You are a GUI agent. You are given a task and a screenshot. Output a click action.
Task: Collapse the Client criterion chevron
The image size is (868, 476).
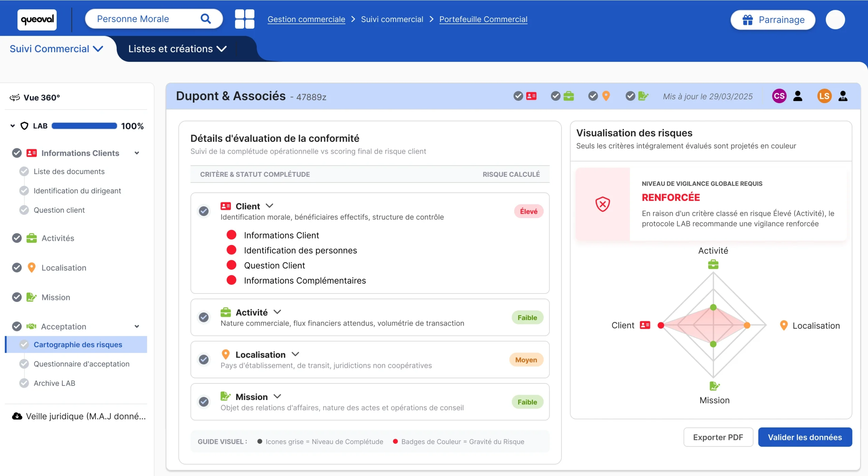pos(270,206)
